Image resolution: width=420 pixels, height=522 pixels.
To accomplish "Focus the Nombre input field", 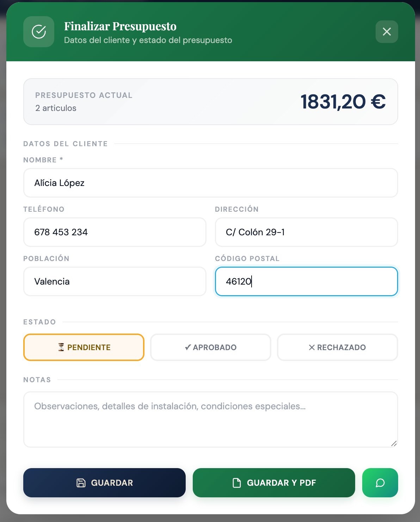I will click(210, 183).
